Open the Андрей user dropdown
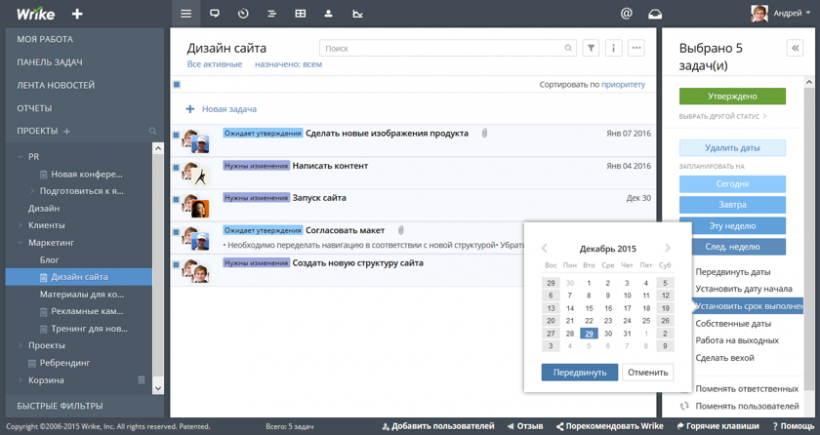Screen dimensions: 820x435 point(781,14)
